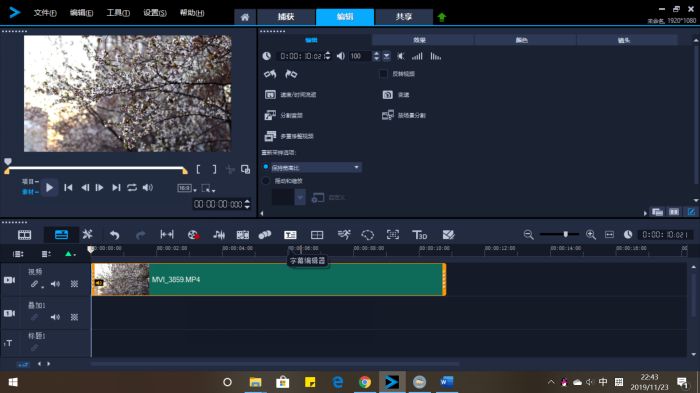Open the split screen template creator

click(448, 234)
